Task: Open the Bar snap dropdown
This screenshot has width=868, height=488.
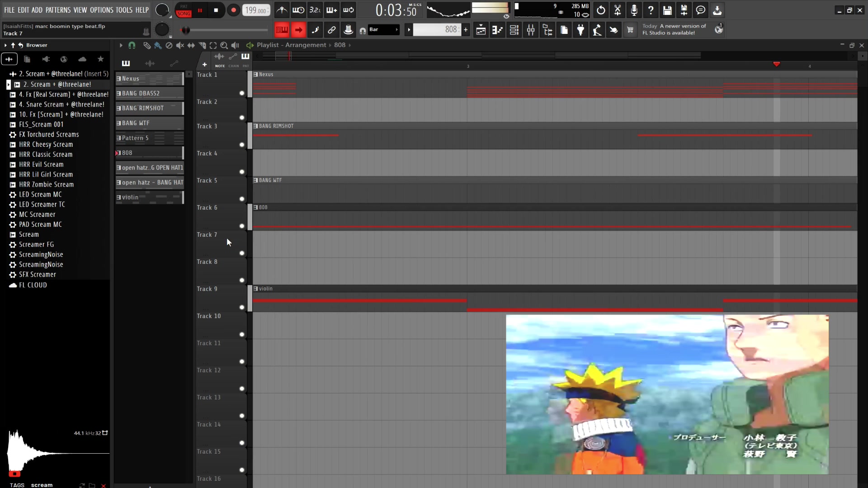Action: (x=384, y=30)
